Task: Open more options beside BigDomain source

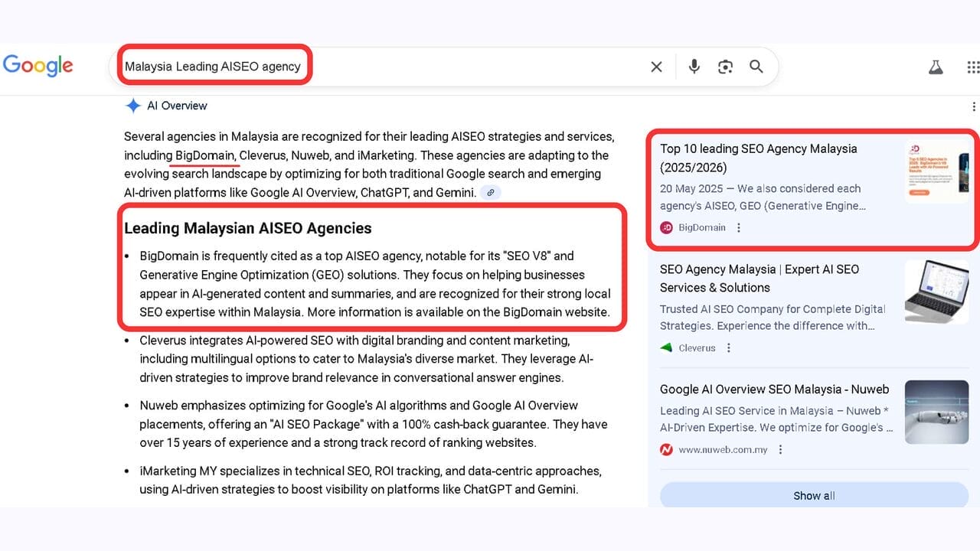Action: pos(739,227)
